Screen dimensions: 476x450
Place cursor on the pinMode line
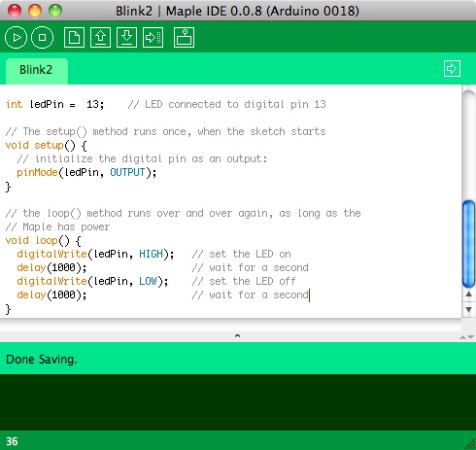click(x=86, y=172)
